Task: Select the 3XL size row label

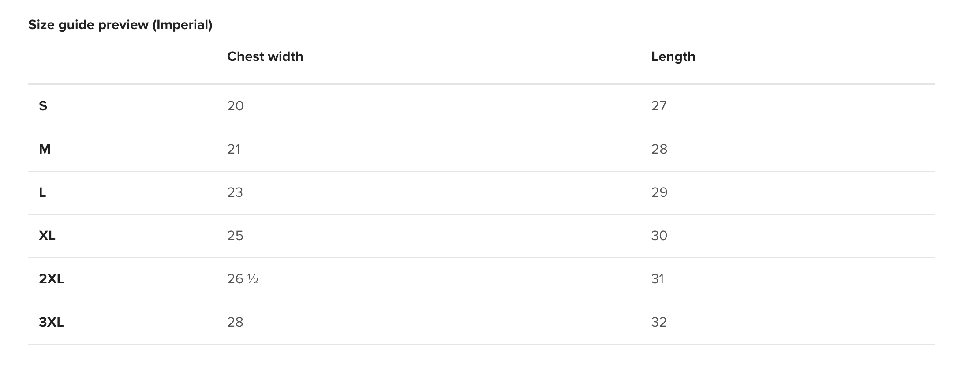Action: click(x=51, y=322)
